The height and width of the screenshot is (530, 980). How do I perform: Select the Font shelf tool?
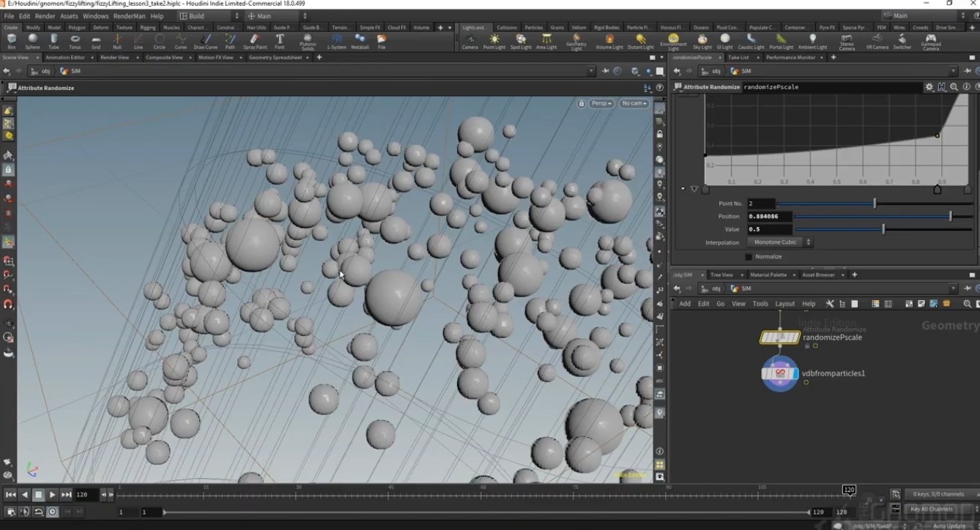tap(280, 42)
